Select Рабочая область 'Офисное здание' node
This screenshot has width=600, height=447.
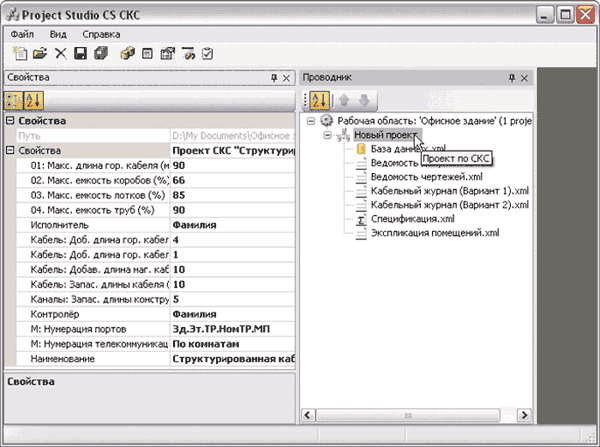[434, 121]
